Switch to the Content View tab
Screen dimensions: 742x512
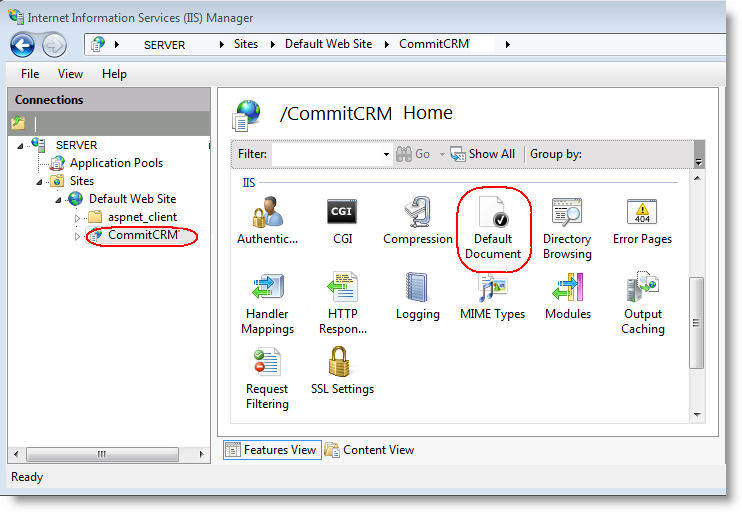[x=369, y=450]
